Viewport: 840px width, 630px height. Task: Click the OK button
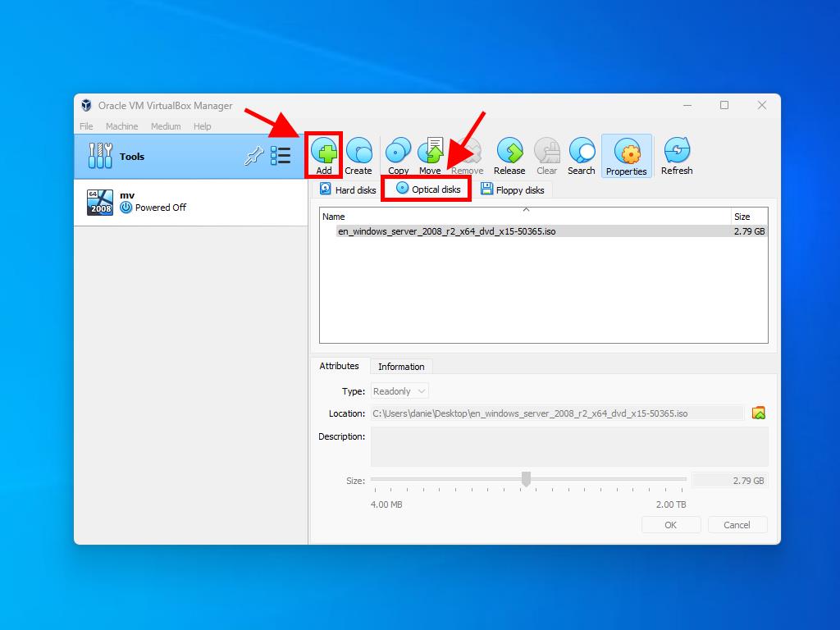671,525
